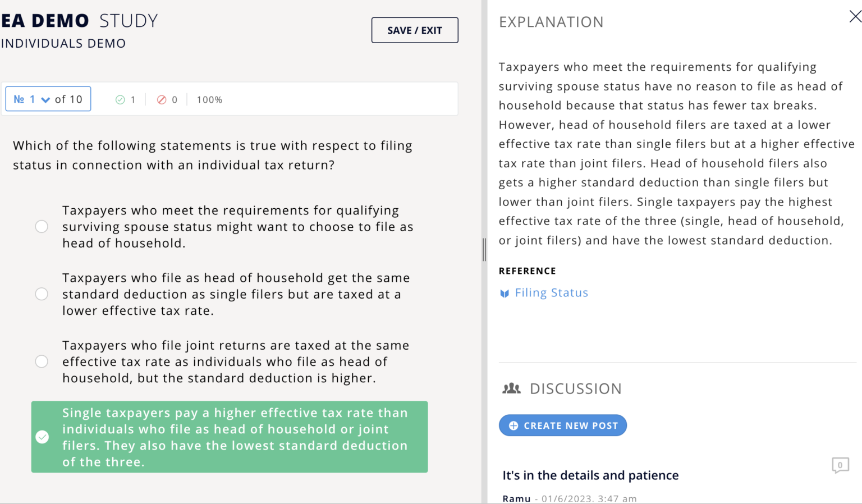
Task: Open the question number dropdown
Action: 44,99
